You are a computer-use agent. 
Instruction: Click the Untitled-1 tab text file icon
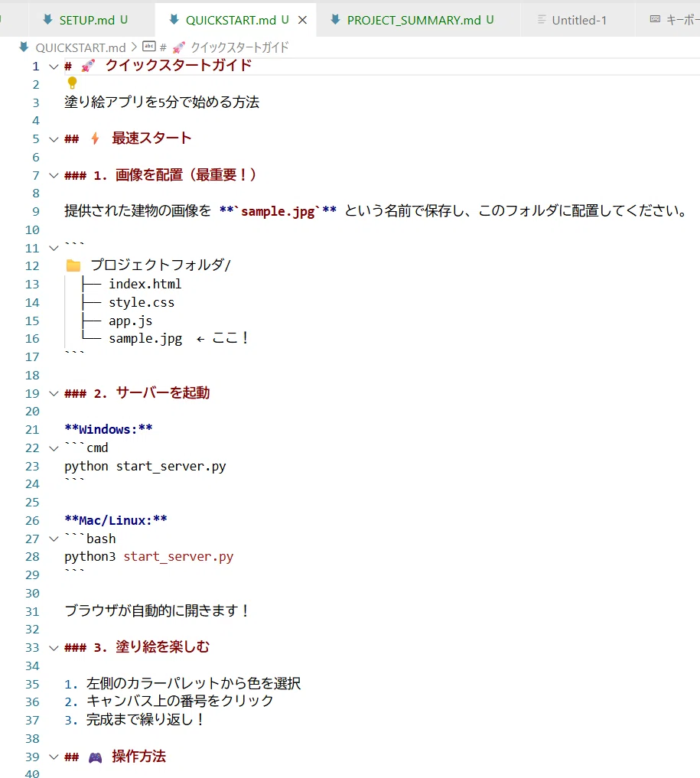[x=542, y=20]
